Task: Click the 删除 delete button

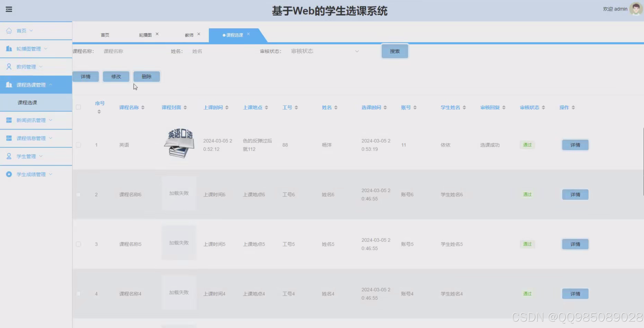Action: click(x=146, y=76)
